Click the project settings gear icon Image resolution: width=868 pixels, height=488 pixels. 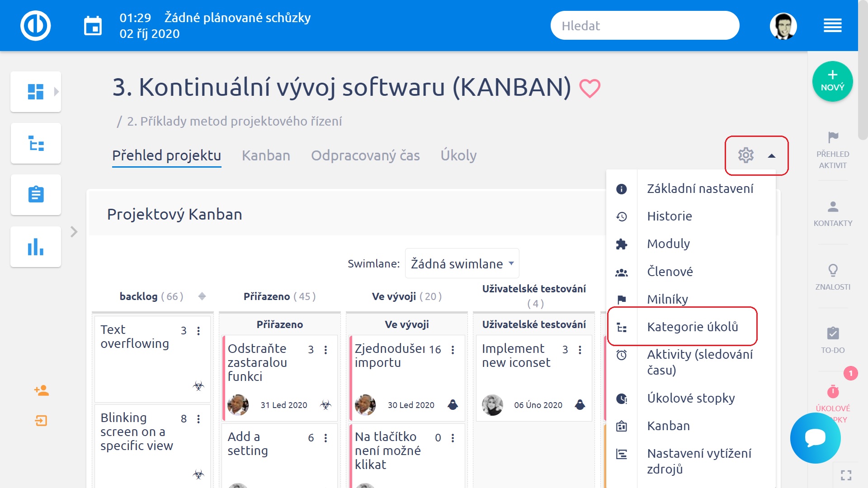pos(745,155)
